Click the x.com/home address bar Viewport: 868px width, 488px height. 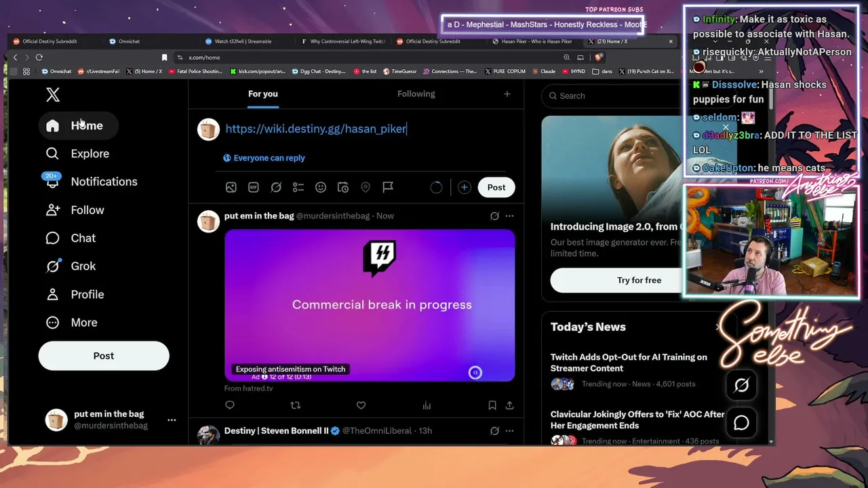pos(366,58)
